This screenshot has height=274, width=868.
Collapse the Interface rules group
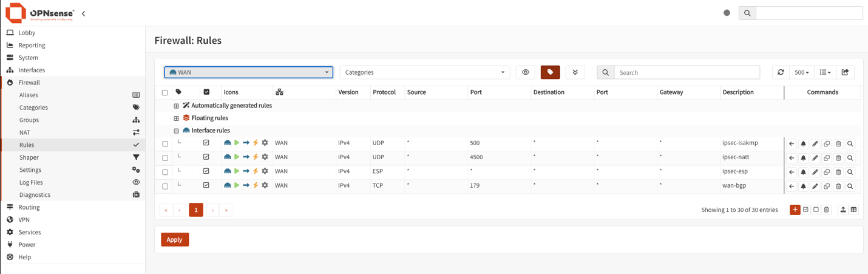(x=176, y=131)
